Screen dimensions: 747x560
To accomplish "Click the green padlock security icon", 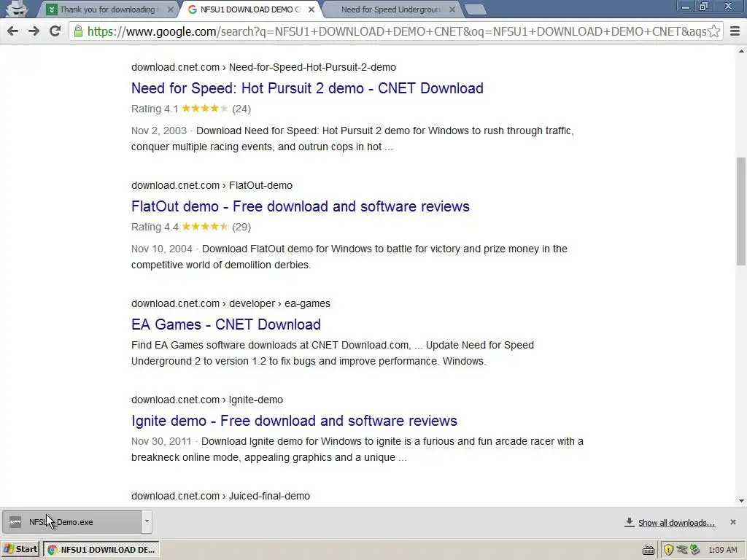I will [x=78, y=31].
